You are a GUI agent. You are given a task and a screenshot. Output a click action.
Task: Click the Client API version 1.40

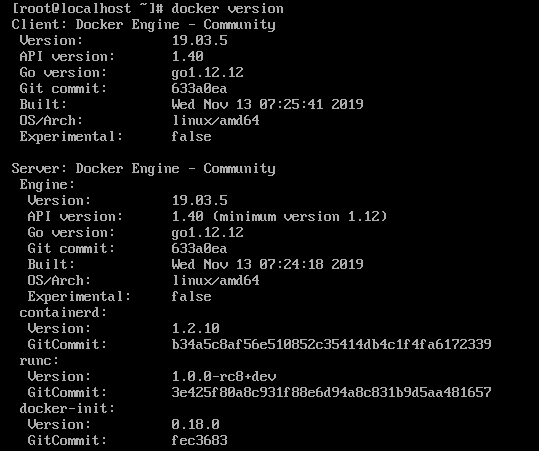pyautogui.click(x=187, y=56)
